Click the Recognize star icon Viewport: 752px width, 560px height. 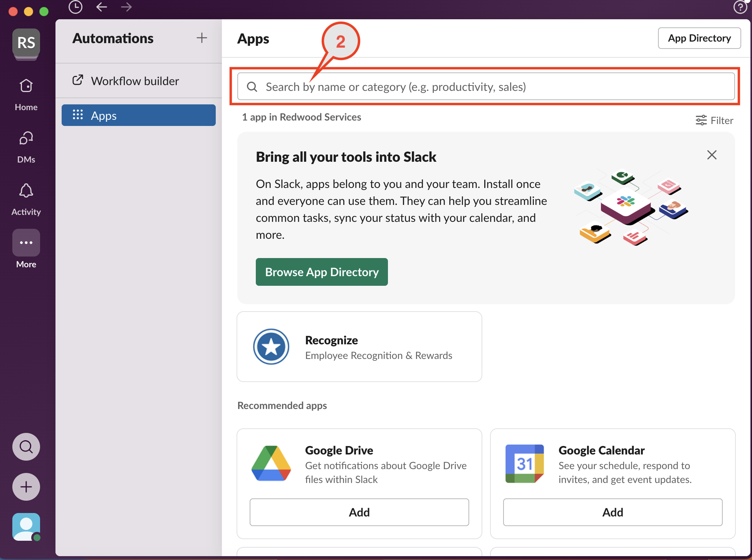point(271,347)
